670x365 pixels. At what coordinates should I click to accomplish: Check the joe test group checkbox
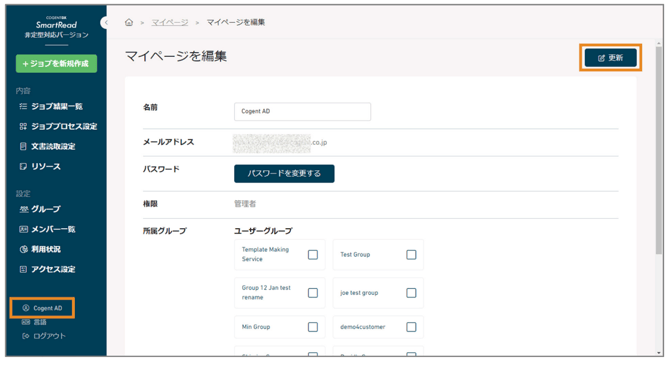click(x=411, y=293)
